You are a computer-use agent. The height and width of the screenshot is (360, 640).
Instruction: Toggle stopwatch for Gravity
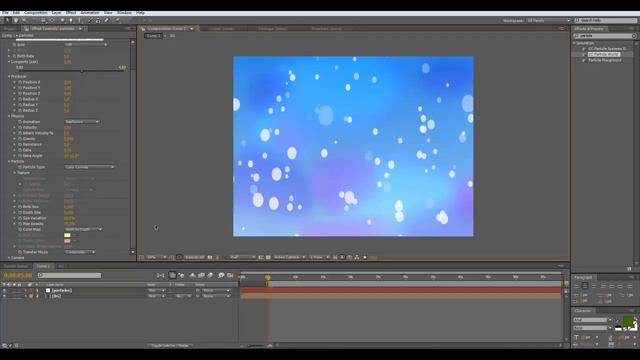(20, 139)
